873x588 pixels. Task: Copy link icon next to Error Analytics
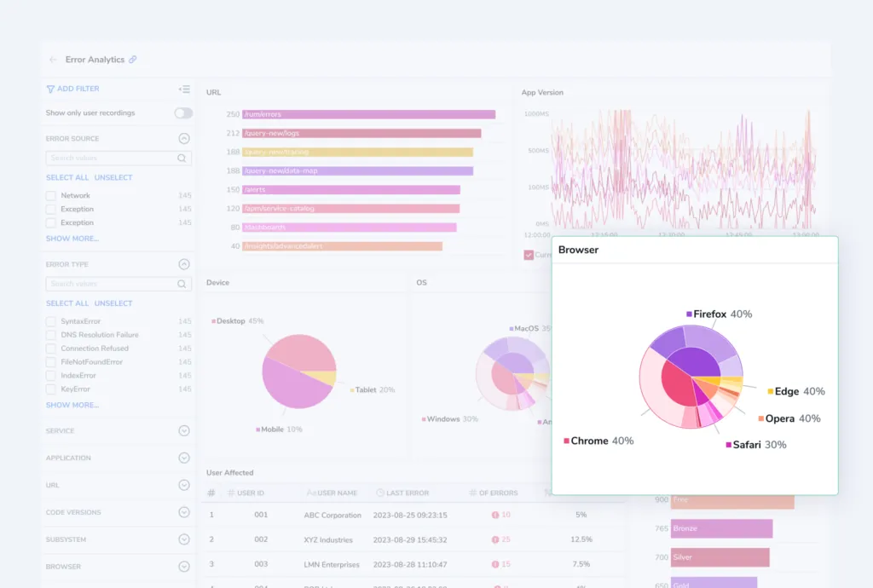tap(132, 60)
